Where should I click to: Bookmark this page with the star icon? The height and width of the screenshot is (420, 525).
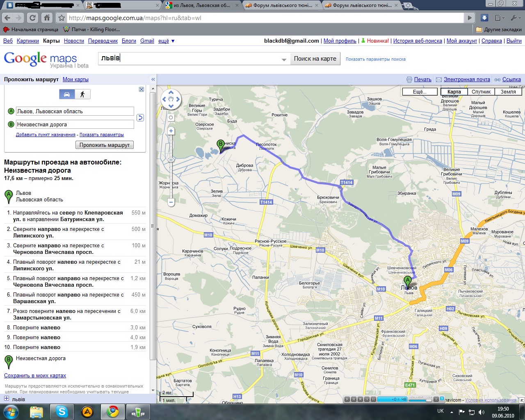point(62,18)
